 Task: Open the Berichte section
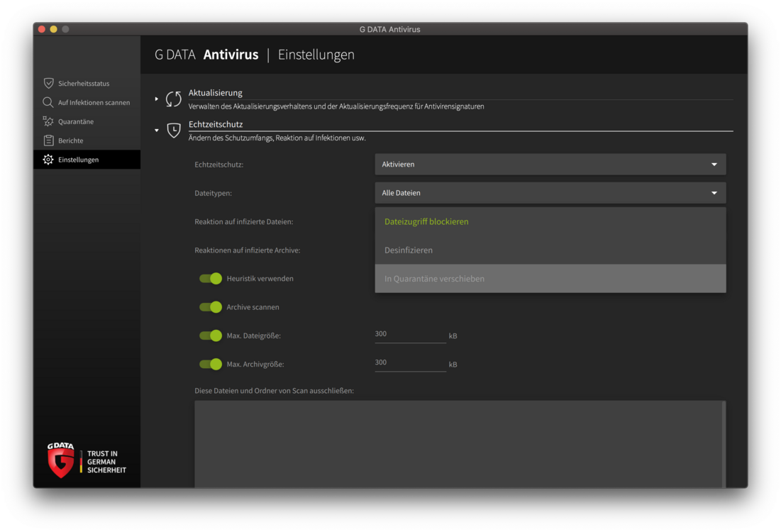[87, 140]
